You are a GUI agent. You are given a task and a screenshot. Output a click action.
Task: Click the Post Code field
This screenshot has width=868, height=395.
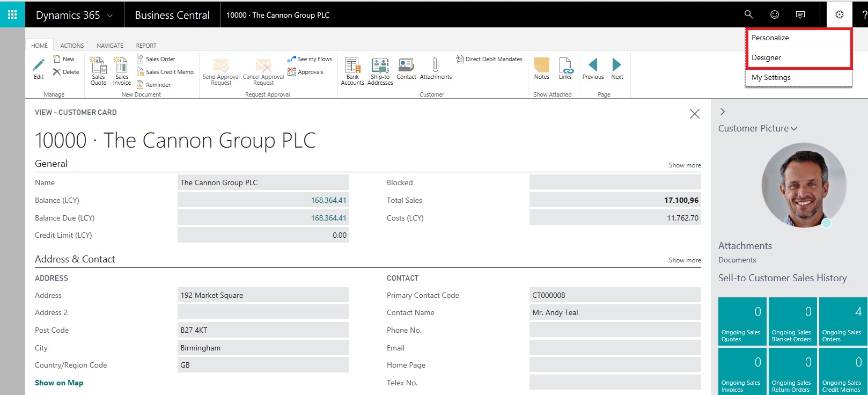click(263, 330)
